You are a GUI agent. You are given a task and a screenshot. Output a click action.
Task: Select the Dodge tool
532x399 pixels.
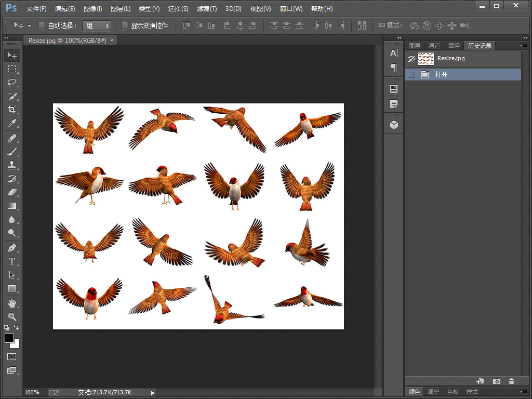tap(12, 233)
